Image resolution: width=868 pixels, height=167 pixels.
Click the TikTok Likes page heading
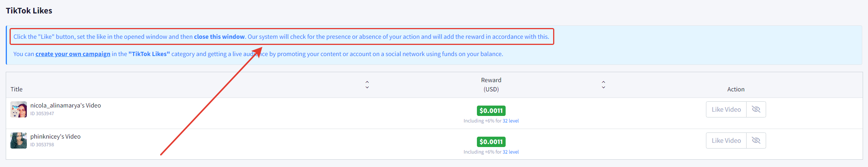click(x=29, y=11)
